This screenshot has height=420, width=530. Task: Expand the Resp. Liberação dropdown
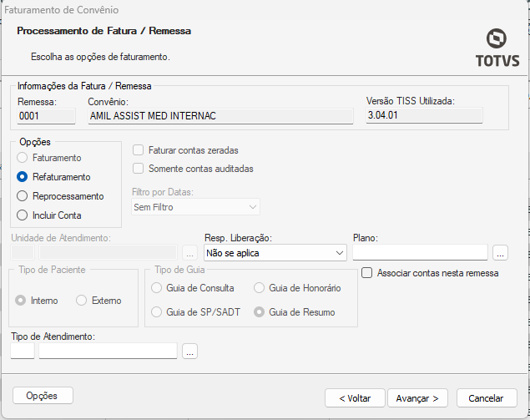click(x=275, y=252)
